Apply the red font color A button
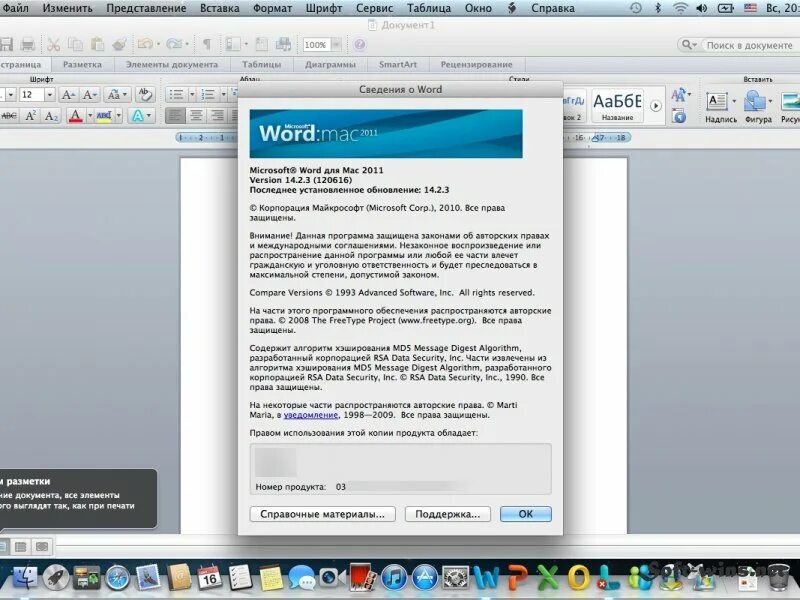 coord(75,116)
